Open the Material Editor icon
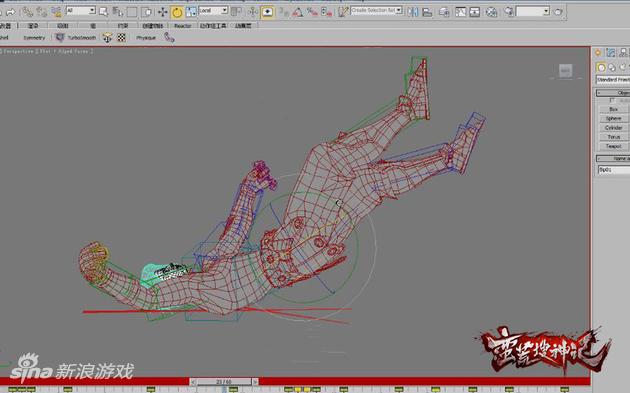Screen dimensions: 630x393 [x=491, y=12]
